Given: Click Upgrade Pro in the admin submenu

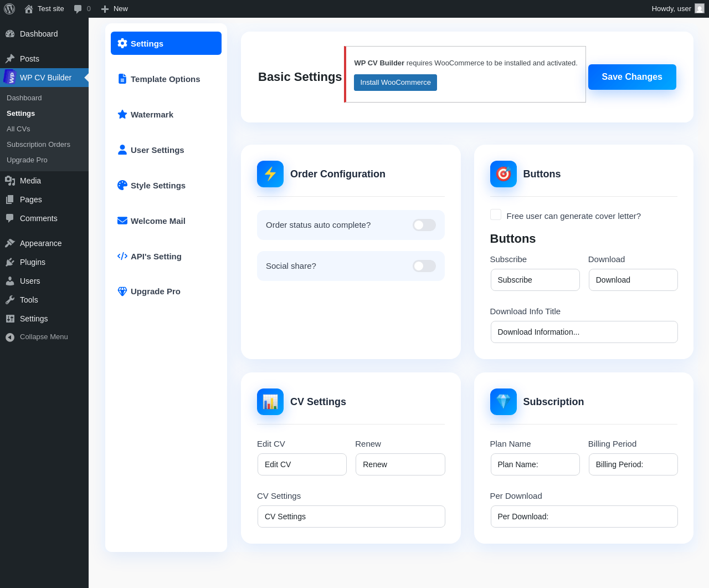Looking at the screenshot, I should click(27, 160).
